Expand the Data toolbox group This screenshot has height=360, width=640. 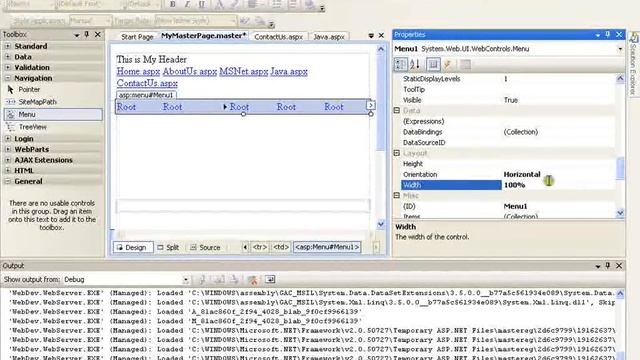point(8,57)
